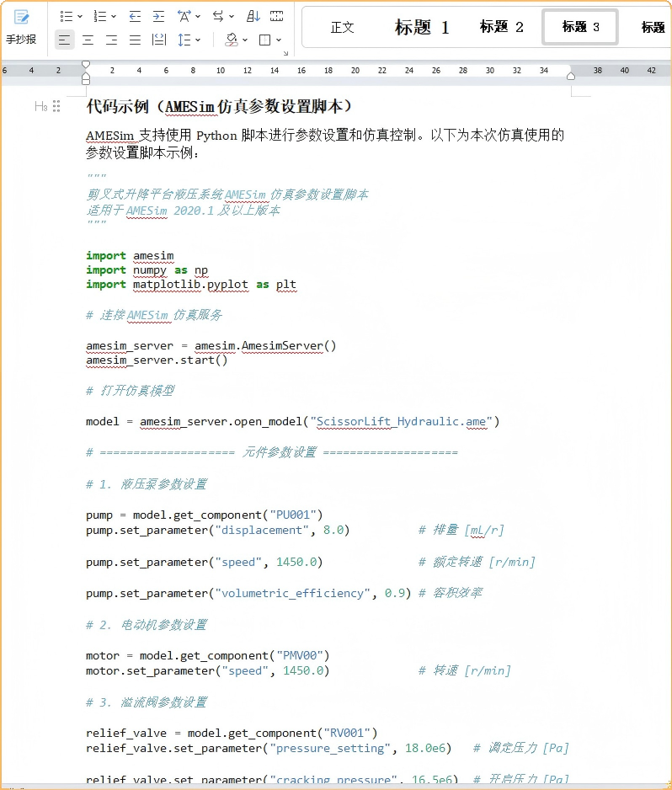Click the Chinese layout character scaling icon

pyautogui.click(x=184, y=16)
